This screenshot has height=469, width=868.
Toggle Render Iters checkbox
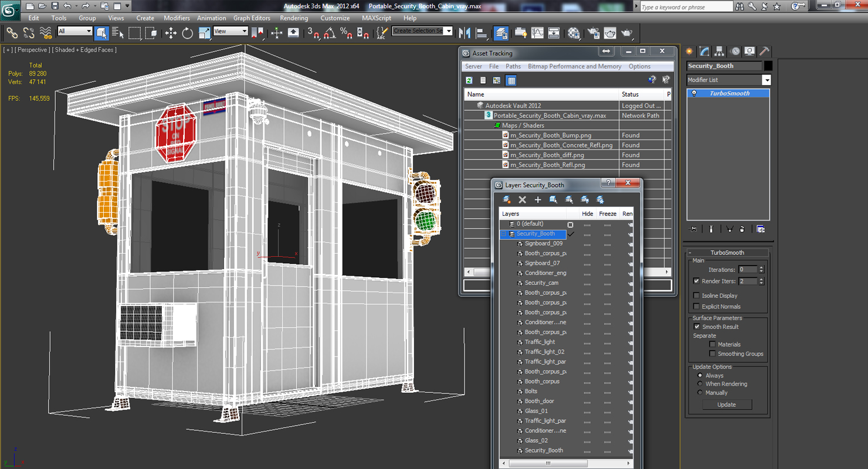coord(696,281)
